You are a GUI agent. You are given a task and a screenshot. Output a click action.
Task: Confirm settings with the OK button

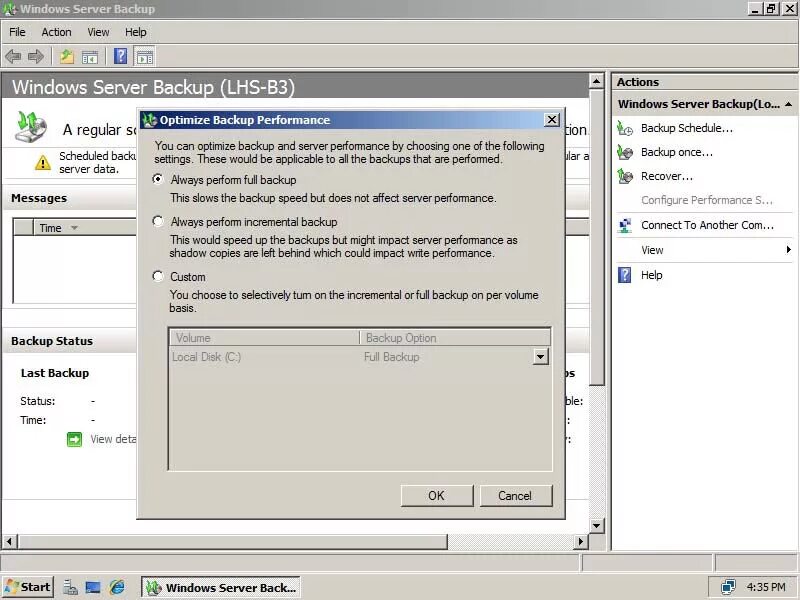click(436, 495)
